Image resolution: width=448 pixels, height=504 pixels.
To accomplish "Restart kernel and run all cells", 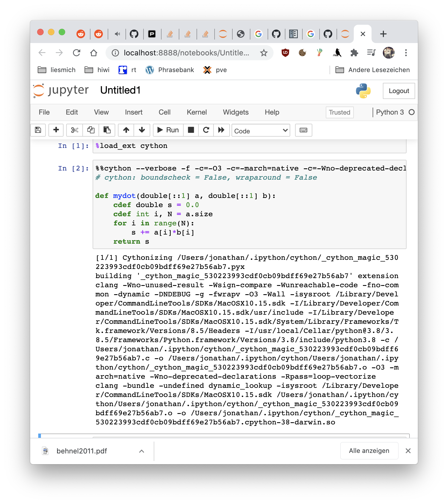I will point(221,130).
